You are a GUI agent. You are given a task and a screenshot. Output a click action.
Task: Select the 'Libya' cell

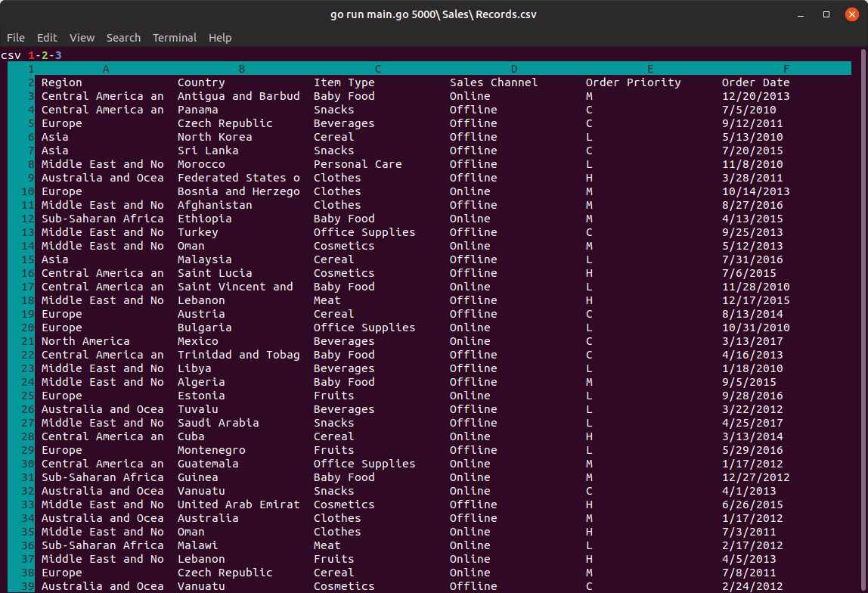[194, 368]
